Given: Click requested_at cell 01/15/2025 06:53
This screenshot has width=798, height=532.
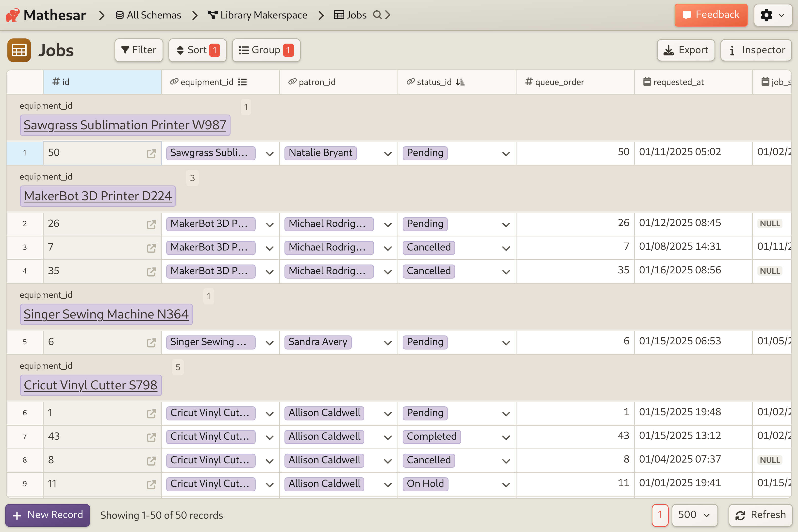Looking at the screenshot, I should [x=693, y=342].
